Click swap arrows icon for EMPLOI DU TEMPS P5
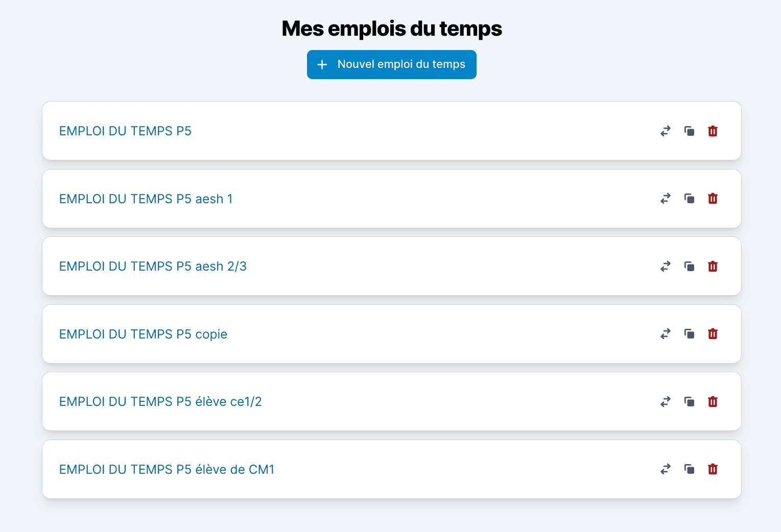The width and height of the screenshot is (781, 532). [665, 131]
